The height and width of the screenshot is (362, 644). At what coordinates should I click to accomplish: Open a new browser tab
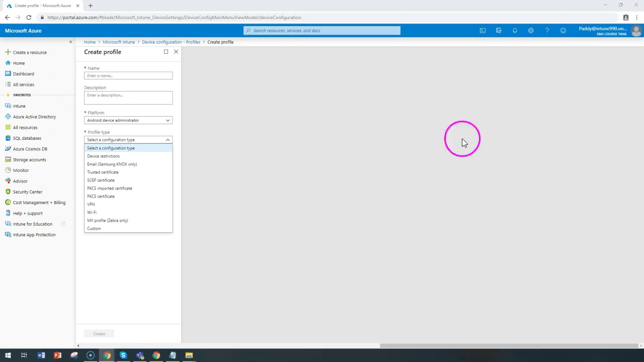coord(91,6)
